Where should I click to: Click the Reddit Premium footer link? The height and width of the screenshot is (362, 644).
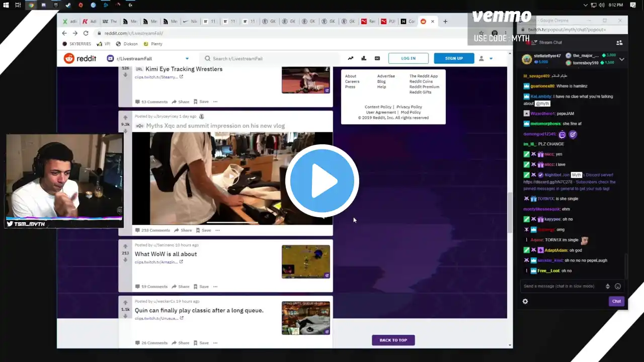pos(424,87)
